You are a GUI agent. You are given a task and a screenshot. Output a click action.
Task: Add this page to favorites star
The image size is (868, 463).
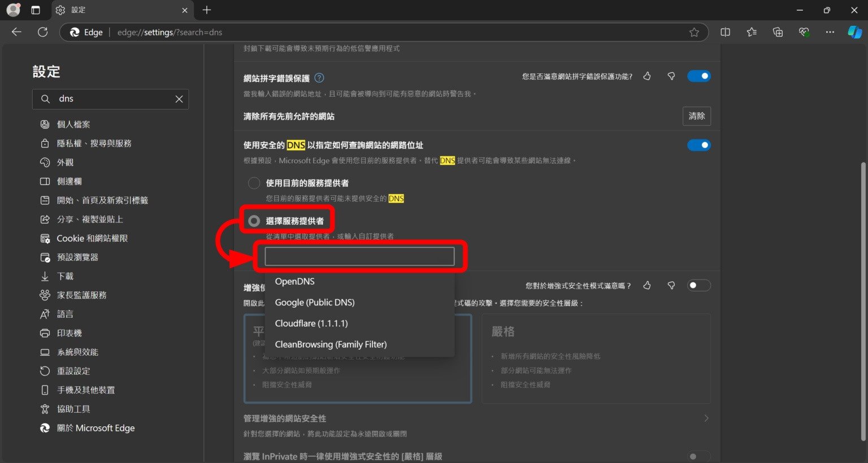click(x=694, y=32)
